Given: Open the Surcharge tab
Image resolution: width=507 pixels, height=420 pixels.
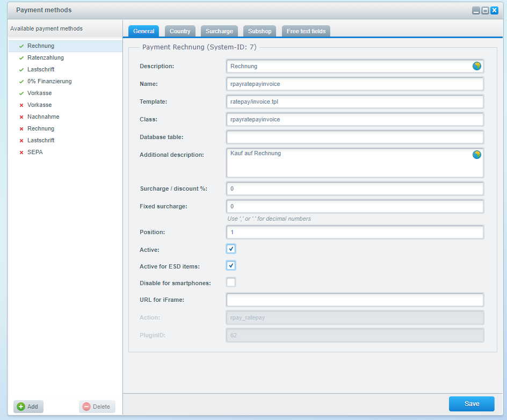Looking at the screenshot, I should point(219,31).
